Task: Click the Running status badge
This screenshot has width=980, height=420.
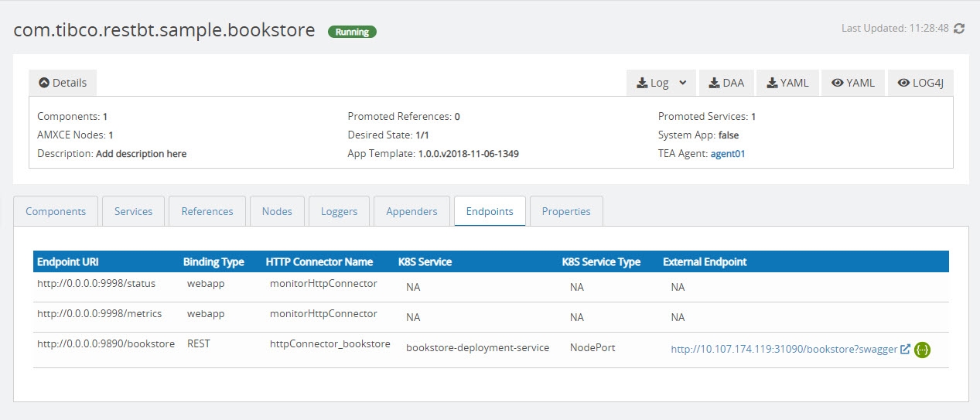Action: [x=352, y=32]
